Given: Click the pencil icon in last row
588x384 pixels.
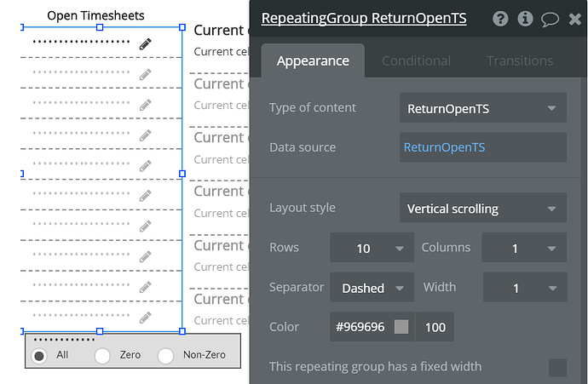Looking at the screenshot, I should point(146,318).
